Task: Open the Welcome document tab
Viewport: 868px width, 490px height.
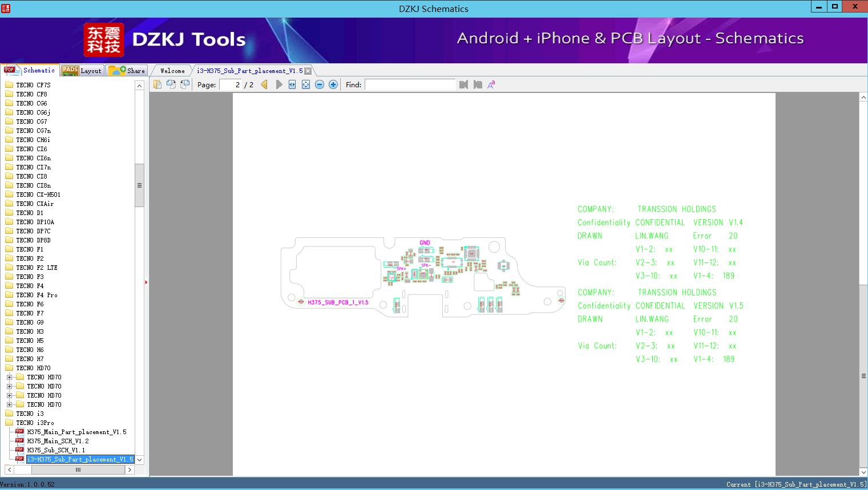Action: tap(172, 71)
